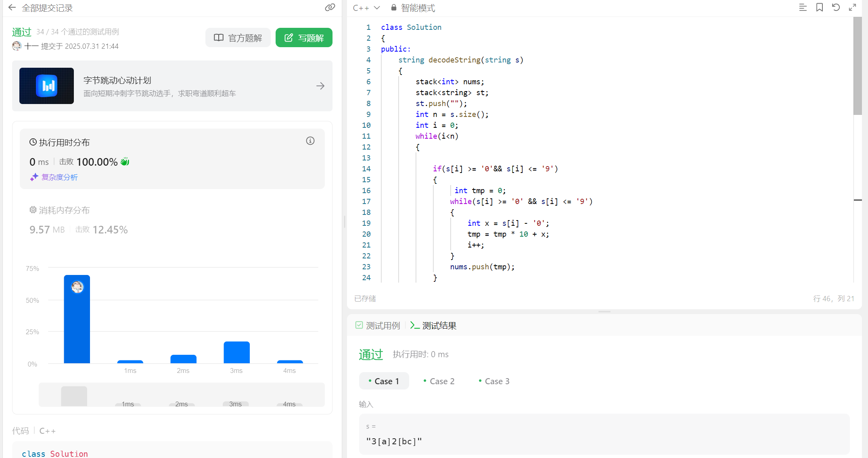Screen dimensions: 868x458
Task: Click the green 写题解 button
Action: pos(304,38)
